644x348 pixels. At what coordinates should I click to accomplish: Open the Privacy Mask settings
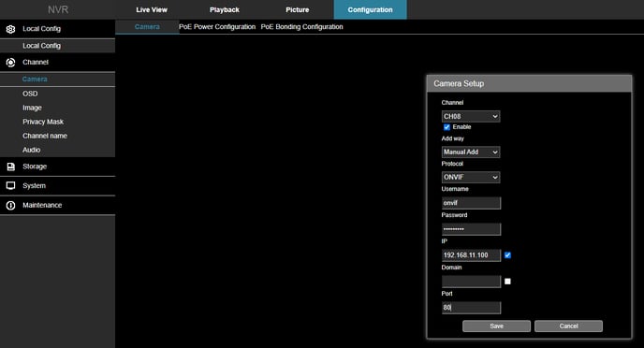[x=57, y=122]
